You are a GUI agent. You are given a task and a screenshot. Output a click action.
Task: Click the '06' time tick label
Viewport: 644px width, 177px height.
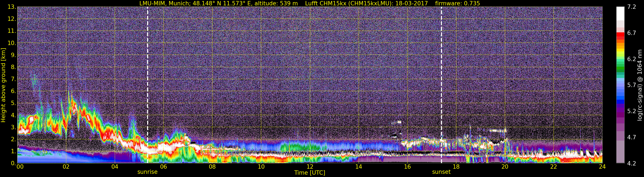click(164, 167)
